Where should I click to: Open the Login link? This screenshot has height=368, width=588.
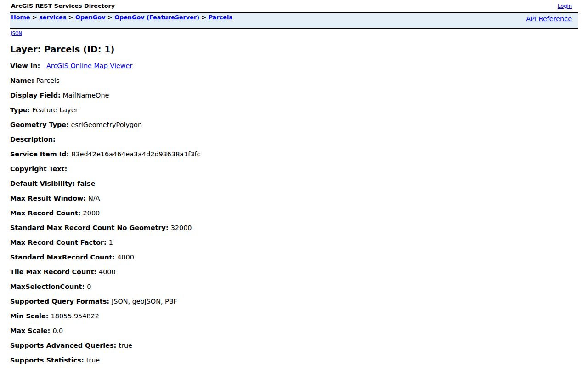[x=565, y=6]
